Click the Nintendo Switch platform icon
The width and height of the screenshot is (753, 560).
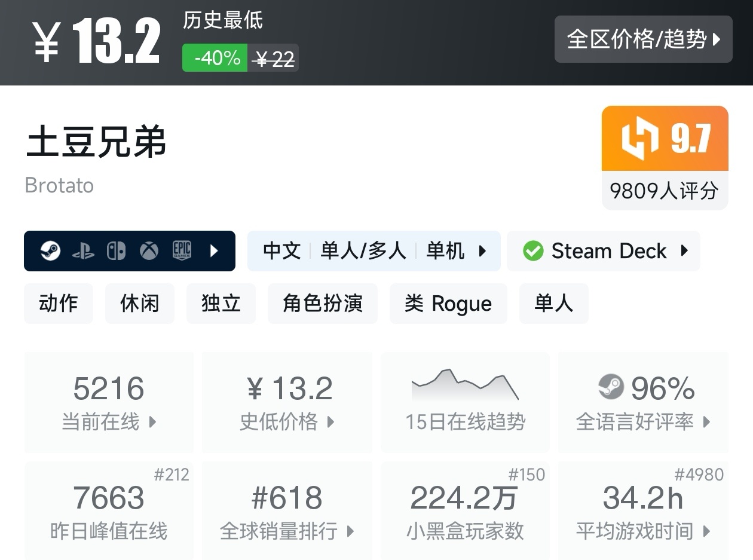(x=116, y=251)
